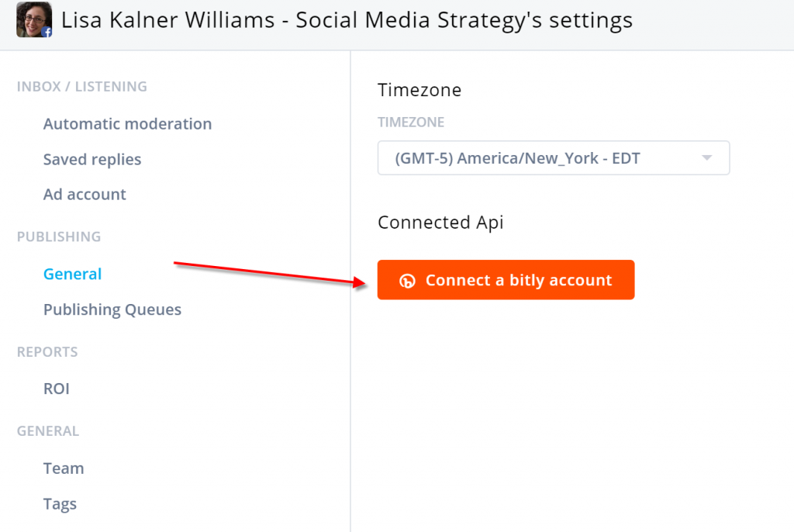This screenshot has height=532, width=794.
Task: Click the Connected Api heading
Action: click(440, 223)
